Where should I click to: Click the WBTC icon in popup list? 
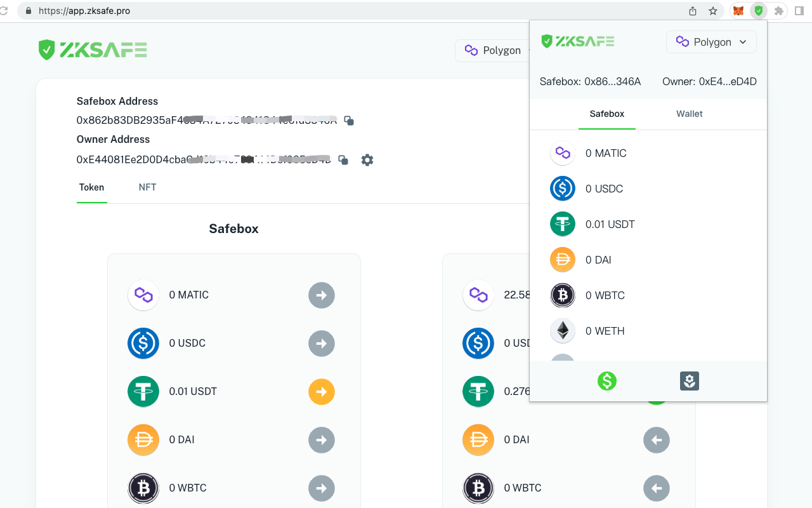[x=563, y=295]
